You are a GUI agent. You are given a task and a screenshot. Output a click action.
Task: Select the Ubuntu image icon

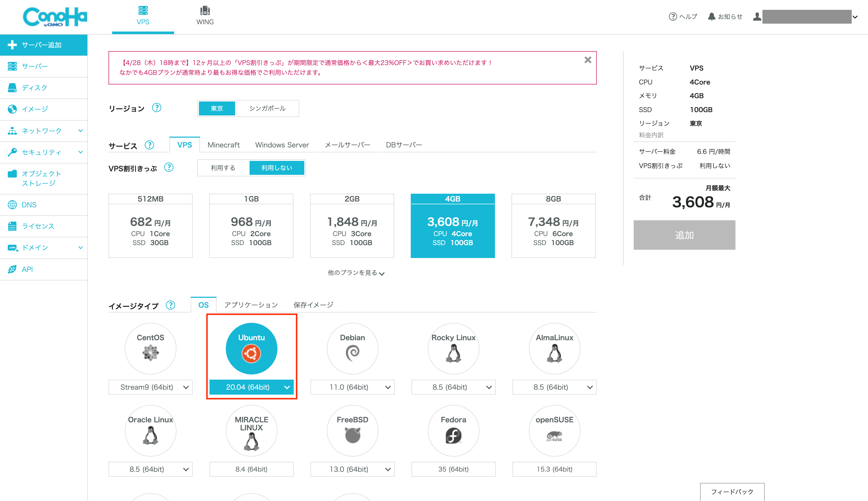click(251, 348)
